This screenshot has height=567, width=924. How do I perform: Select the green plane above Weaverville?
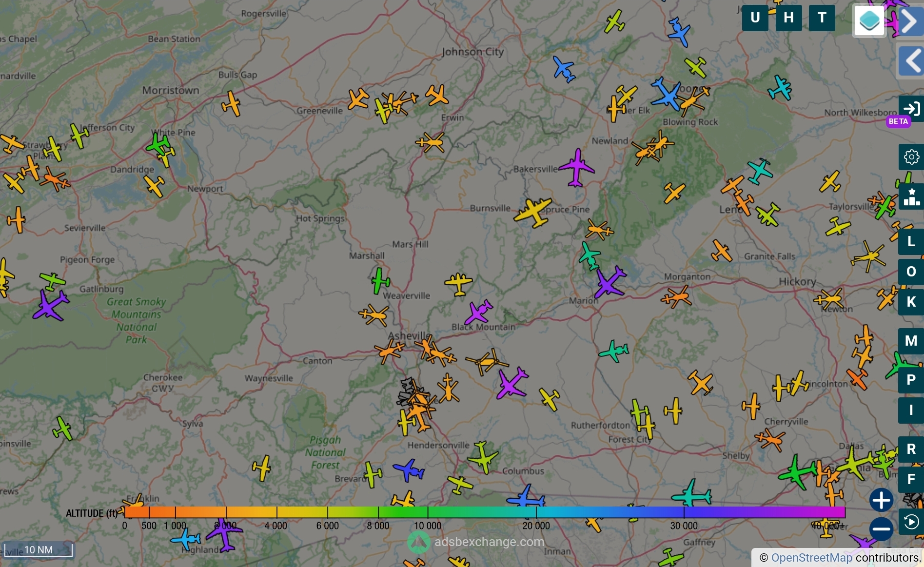(x=380, y=281)
